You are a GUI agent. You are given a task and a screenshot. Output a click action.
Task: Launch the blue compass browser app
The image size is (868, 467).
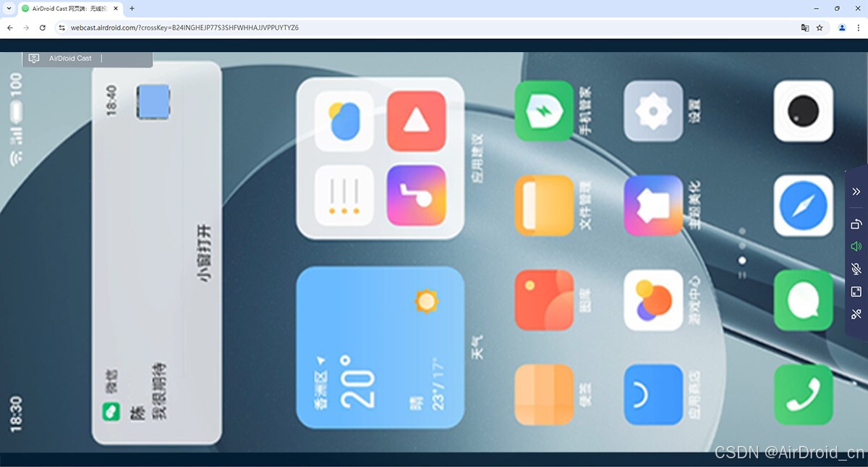(x=804, y=206)
